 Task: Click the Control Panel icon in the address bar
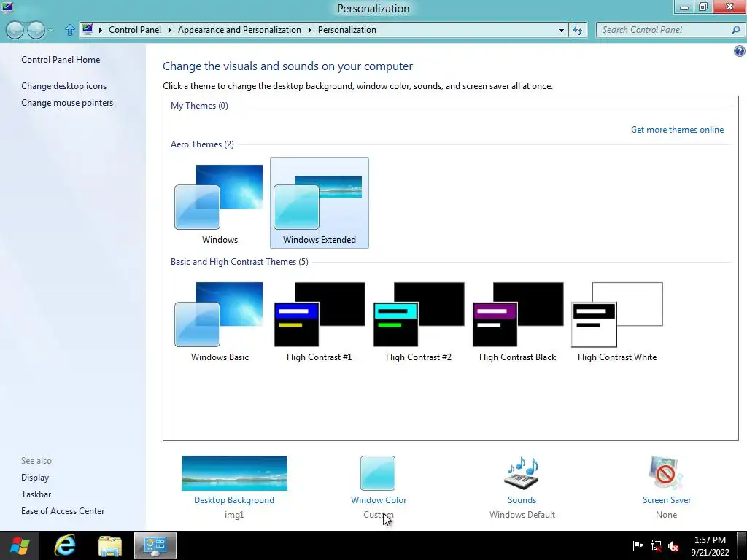click(88, 29)
